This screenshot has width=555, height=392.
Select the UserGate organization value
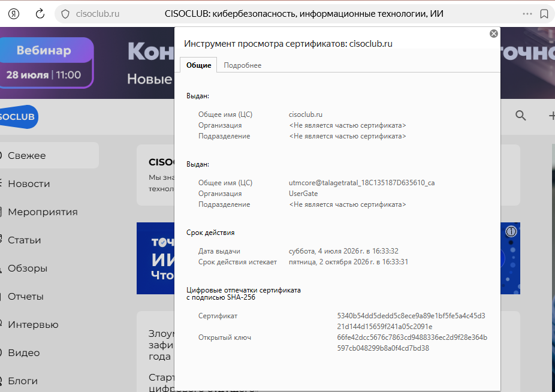click(x=303, y=194)
